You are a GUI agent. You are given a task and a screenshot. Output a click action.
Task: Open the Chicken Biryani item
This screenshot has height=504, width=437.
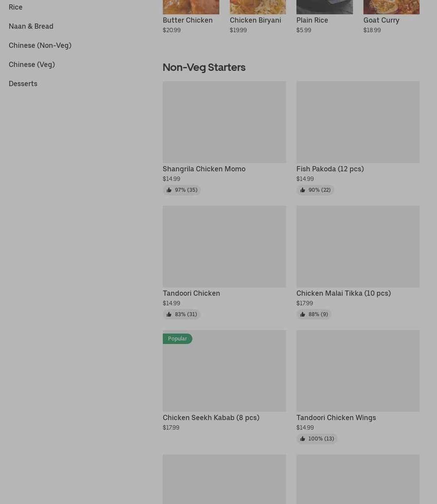[x=255, y=20]
